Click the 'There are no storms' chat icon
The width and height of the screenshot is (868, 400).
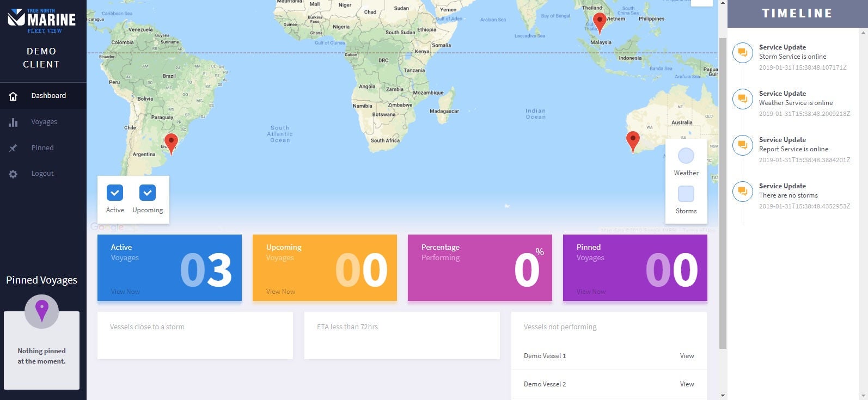pyautogui.click(x=742, y=192)
